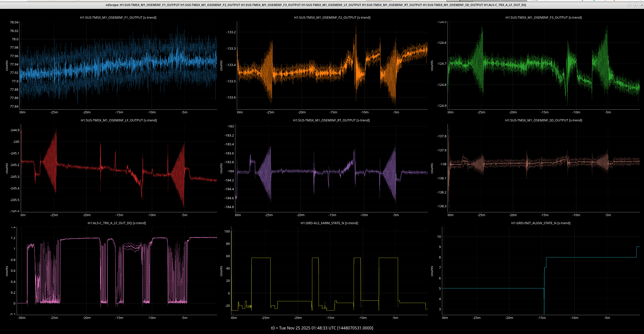Click the -20m tick under the TRX_A_LF plot

pos(87,318)
